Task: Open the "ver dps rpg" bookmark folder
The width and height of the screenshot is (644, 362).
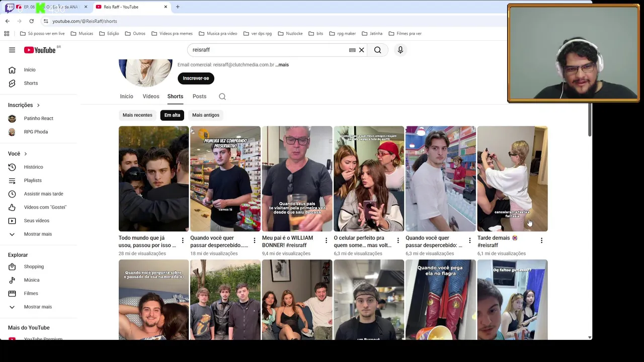Action: 257,34
